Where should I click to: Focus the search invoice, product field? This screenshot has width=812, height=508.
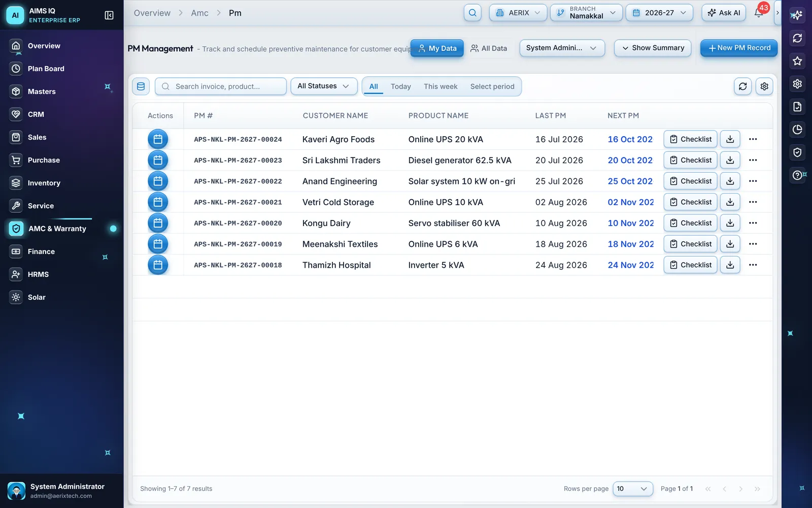tap(221, 86)
